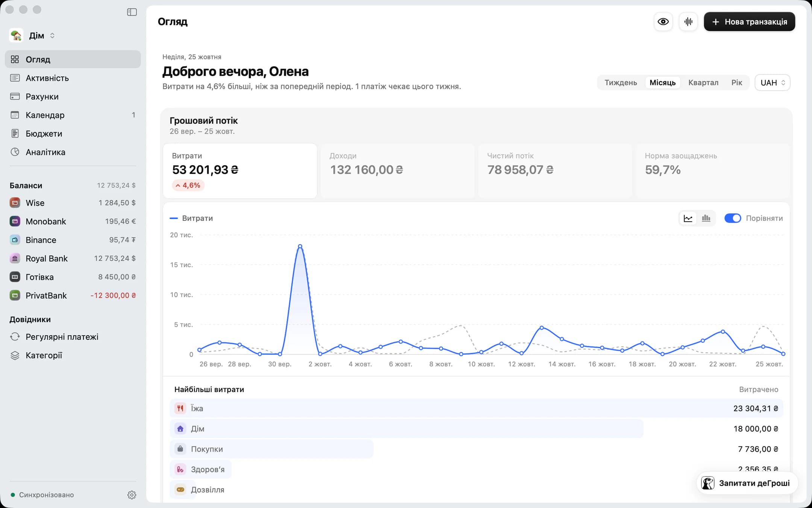The width and height of the screenshot is (812, 508).
Task: Click the Дозвілля gamepad icon
Action: [x=180, y=490]
